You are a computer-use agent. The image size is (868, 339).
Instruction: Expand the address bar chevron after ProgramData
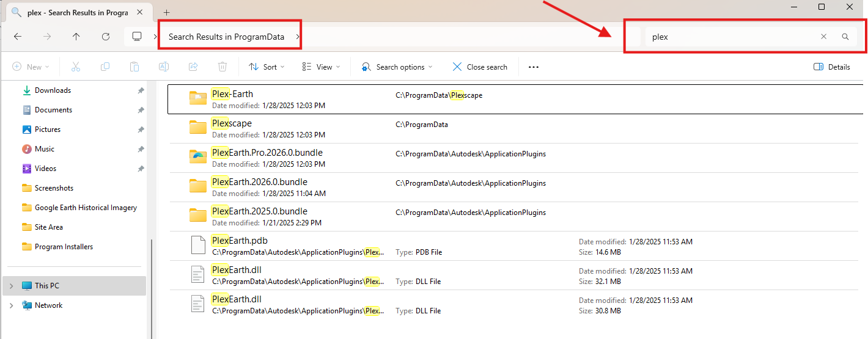[x=298, y=37]
